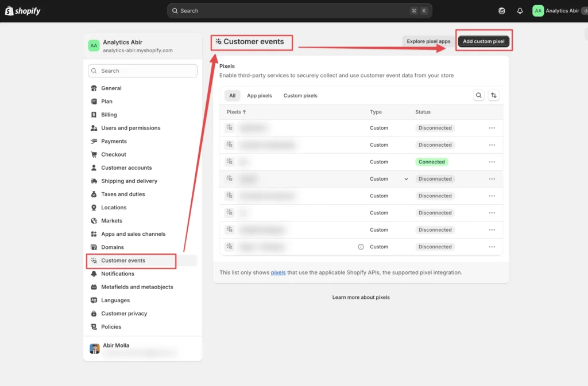Click the Taxes and duties icon
588x386 pixels.
(x=94, y=194)
